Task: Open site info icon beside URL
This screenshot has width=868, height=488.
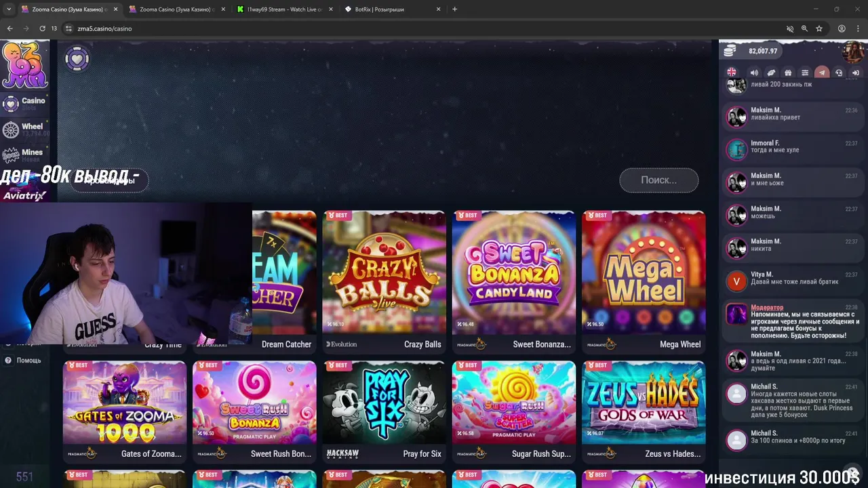Action: (68, 28)
